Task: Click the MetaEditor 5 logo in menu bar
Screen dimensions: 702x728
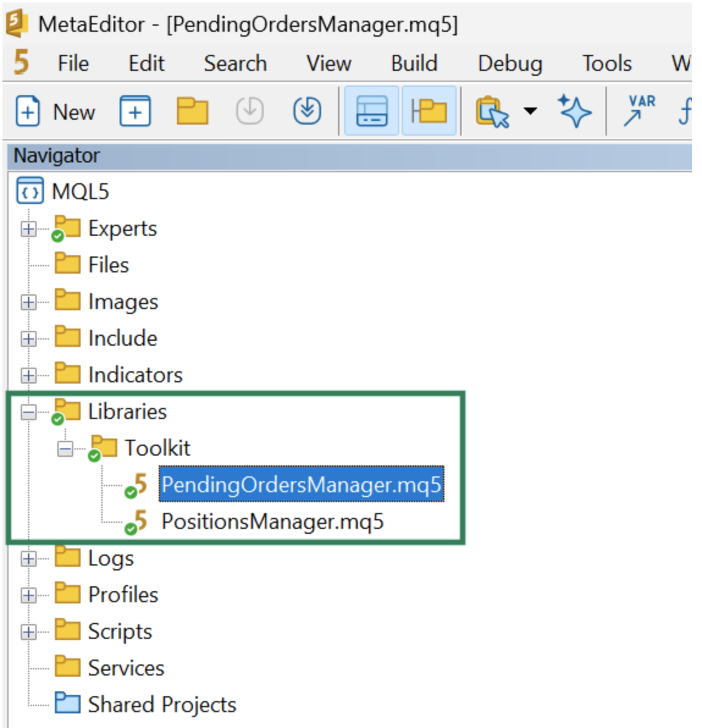Action: (x=21, y=62)
